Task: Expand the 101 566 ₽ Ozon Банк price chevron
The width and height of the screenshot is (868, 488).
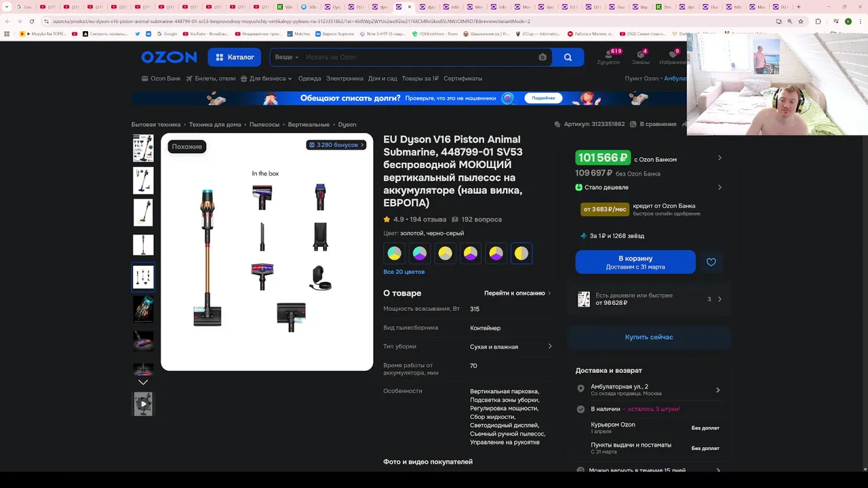Action: tap(719, 158)
